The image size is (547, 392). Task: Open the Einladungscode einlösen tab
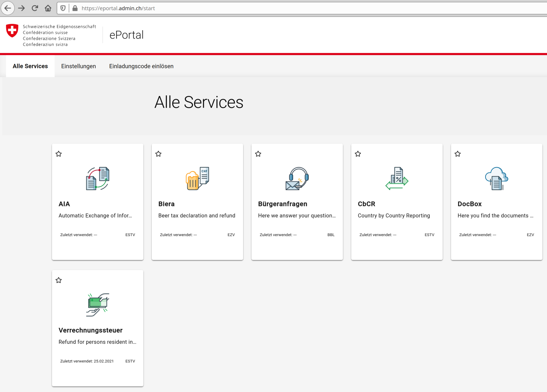(x=141, y=66)
